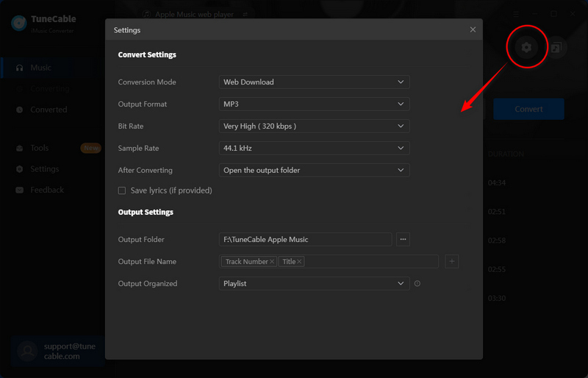The height and width of the screenshot is (378, 588).
Task: Click the 03:30 duration entry
Action: (497, 298)
